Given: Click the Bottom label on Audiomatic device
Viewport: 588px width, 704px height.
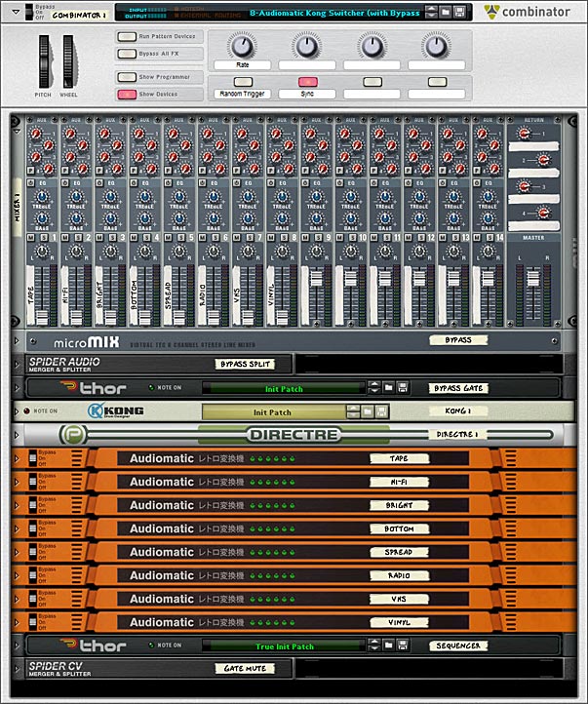Looking at the screenshot, I should [x=399, y=528].
